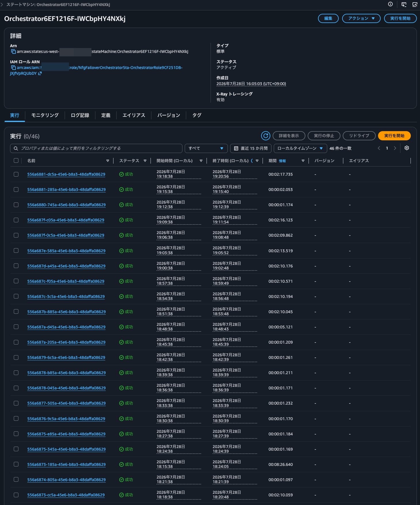Go to previous page of executions
420x505 pixels.
[x=379, y=148]
